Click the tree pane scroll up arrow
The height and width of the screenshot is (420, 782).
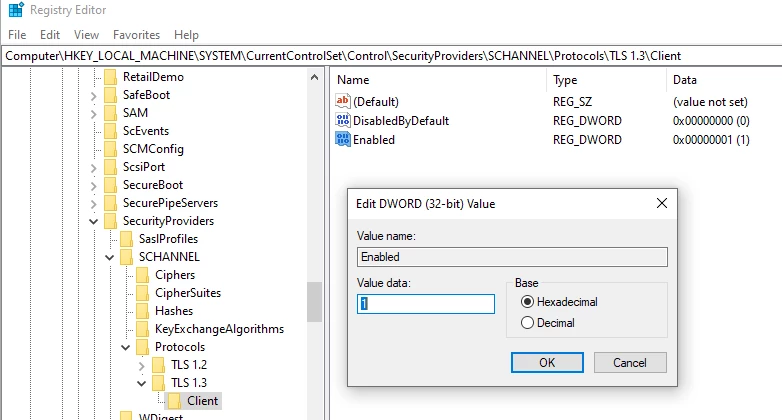point(314,77)
